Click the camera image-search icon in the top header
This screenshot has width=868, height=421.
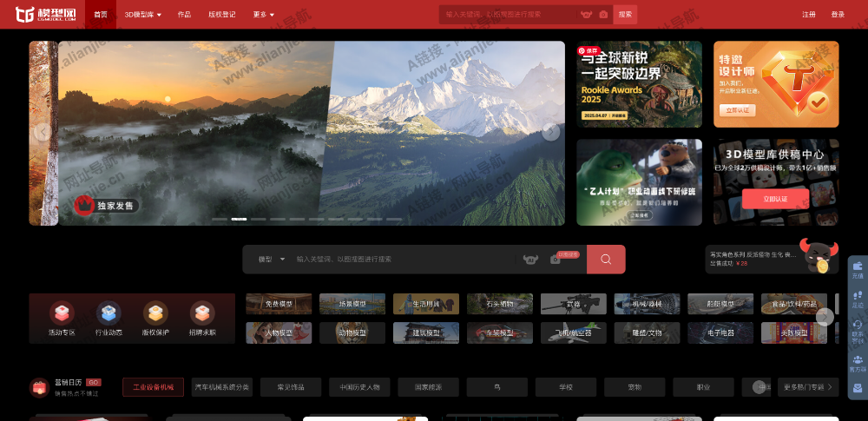[x=603, y=15]
